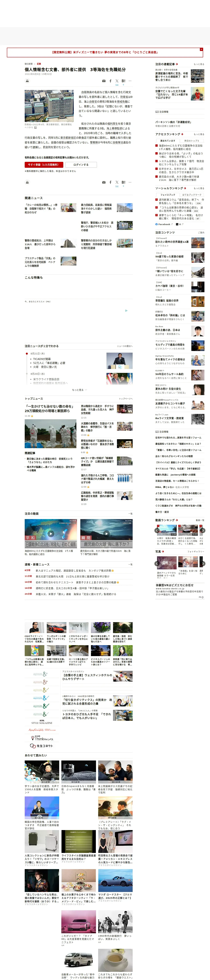Click もっと見る beside ソーシャルランキング

[x=199, y=188]
